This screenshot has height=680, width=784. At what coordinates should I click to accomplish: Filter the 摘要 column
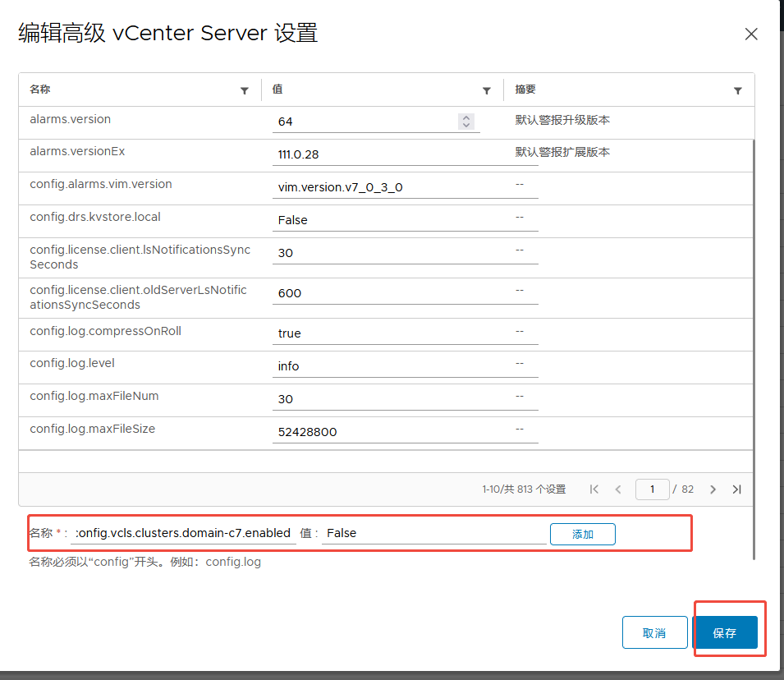[x=737, y=90]
